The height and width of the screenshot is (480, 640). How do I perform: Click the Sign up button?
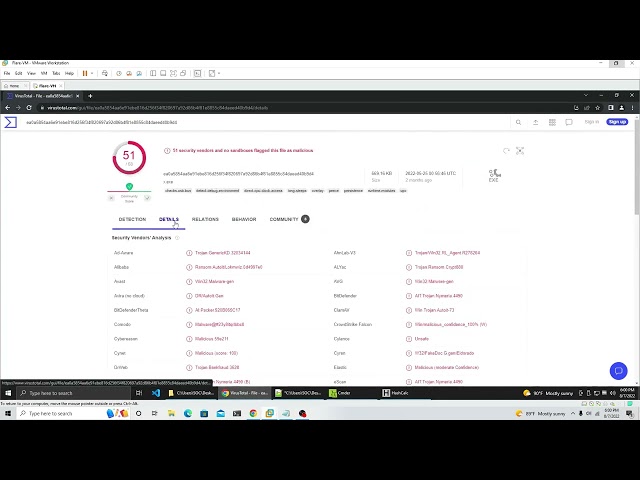click(x=617, y=122)
